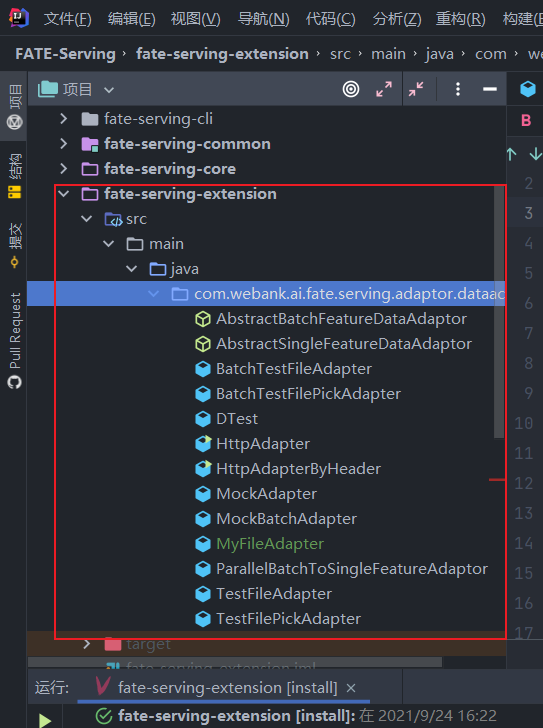543x728 pixels.
Task: Expand all nodes in project tree
Action: [x=384, y=89]
